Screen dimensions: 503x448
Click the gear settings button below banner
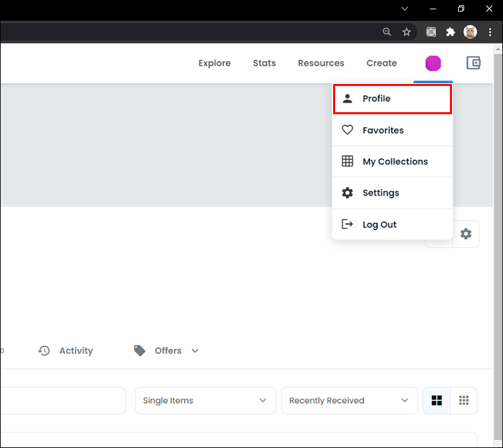click(x=465, y=234)
